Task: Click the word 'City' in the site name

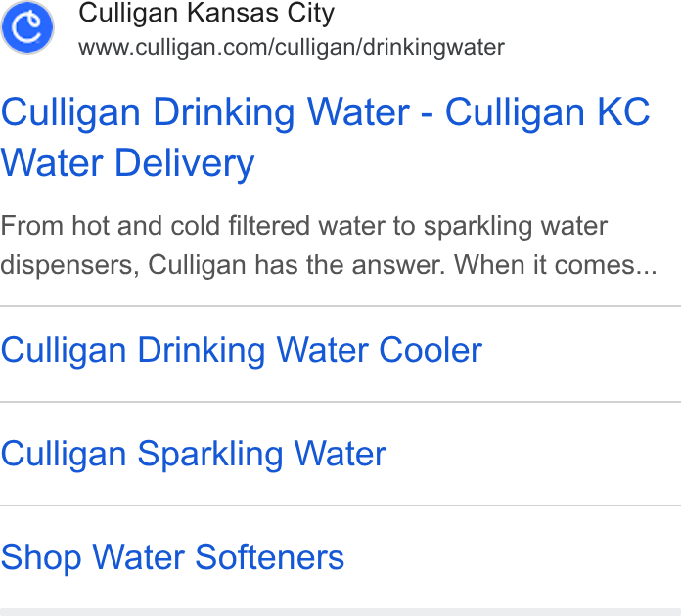Action: pos(310,13)
